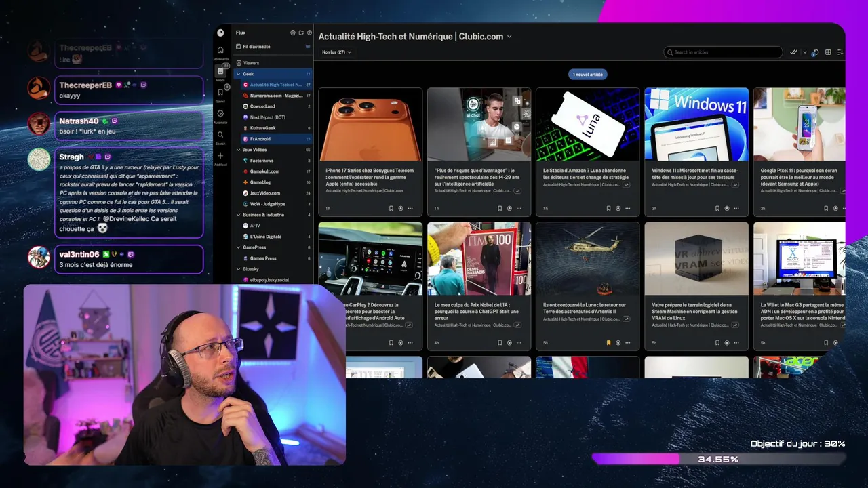
Task: Toggle read status on the Prix Nobel de l'IA article
Action: 509,343
